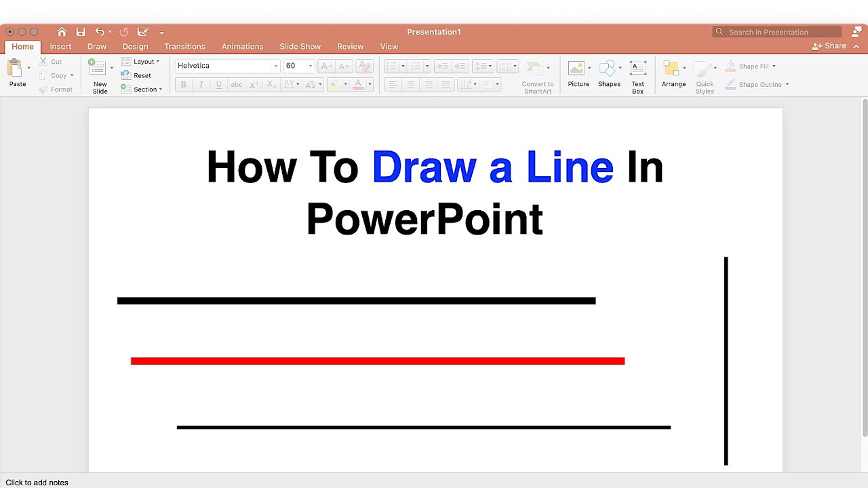Open the customize quick access toolbar arrow
This screenshot has width=868, height=488.
(x=161, y=33)
